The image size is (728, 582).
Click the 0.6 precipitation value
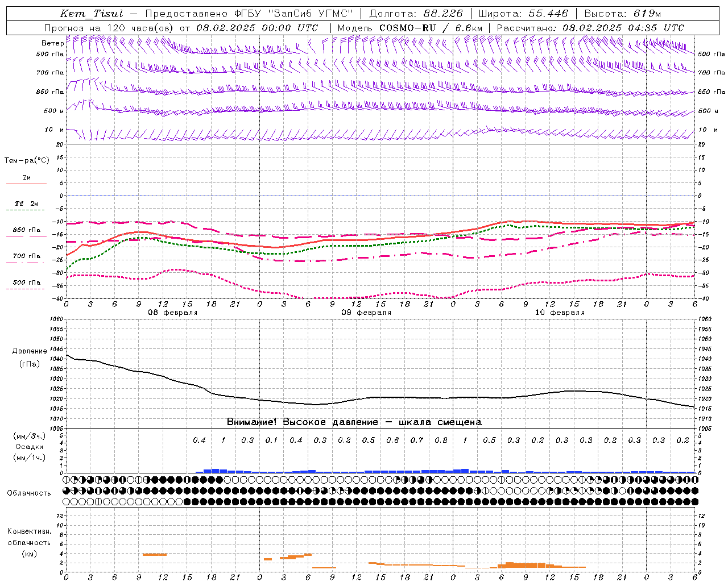click(x=392, y=440)
